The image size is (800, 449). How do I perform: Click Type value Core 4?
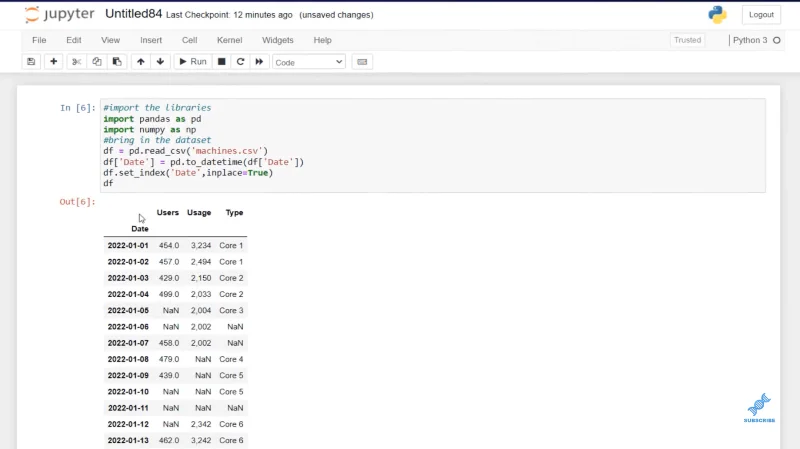pos(231,359)
